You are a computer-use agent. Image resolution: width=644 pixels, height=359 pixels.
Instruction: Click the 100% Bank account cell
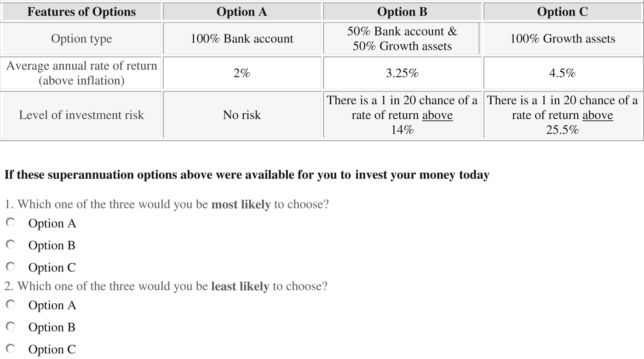click(242, 39)
